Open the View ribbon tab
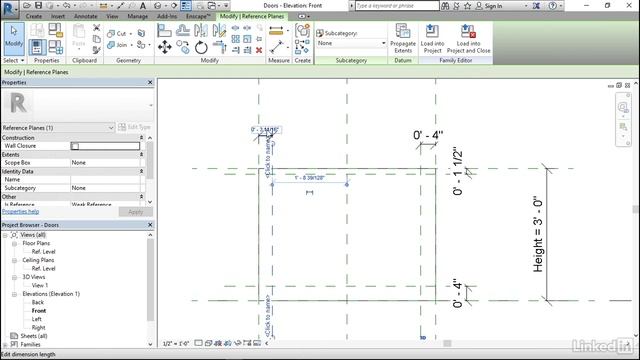Screen dimensions: 640x360 [112, 16]
